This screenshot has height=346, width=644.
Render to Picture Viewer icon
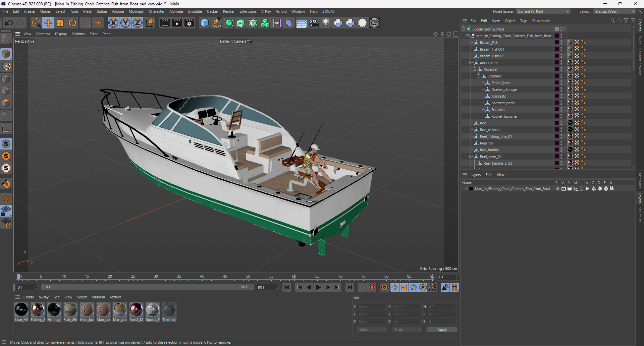(177, 23)
